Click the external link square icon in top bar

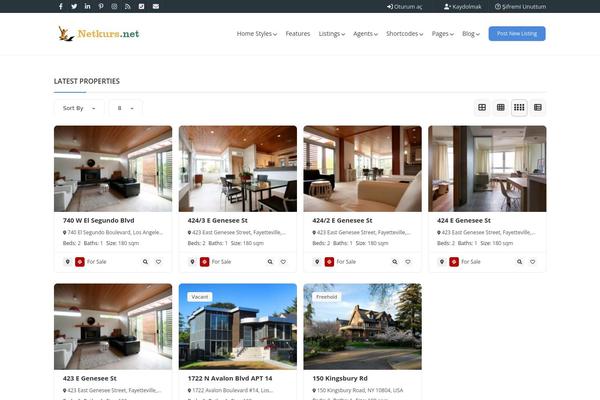pos(142,7)
